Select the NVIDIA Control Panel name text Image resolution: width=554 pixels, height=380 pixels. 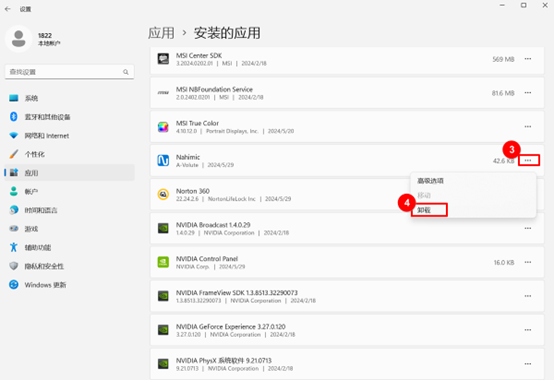pyautogui.click(x=207, y=259)
